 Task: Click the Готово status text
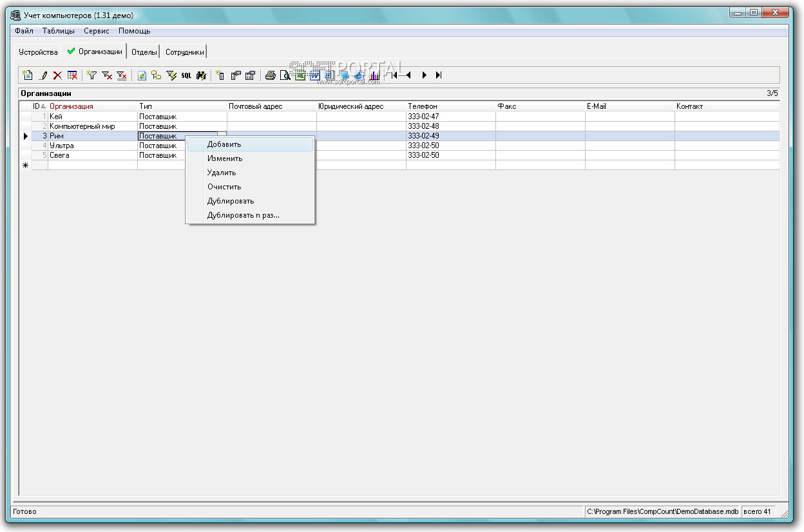coord(24,511)
